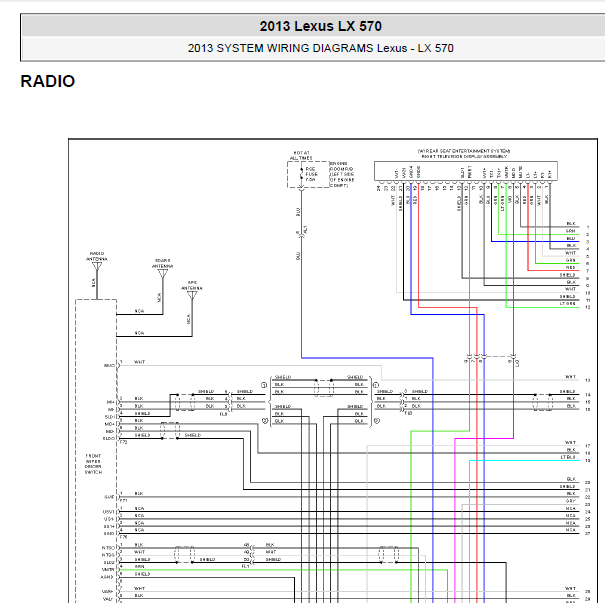Click the "W/ REAR SEAT ENTERTAINMENT SYSTEM" note
The image size is (605, 603).
[x=464, y=151]
